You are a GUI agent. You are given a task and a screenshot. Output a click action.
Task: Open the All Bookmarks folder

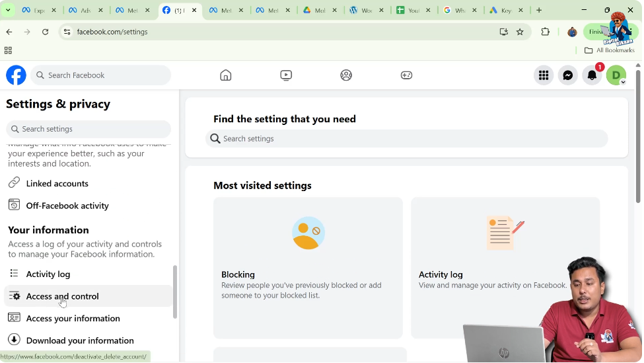[610, 50]
